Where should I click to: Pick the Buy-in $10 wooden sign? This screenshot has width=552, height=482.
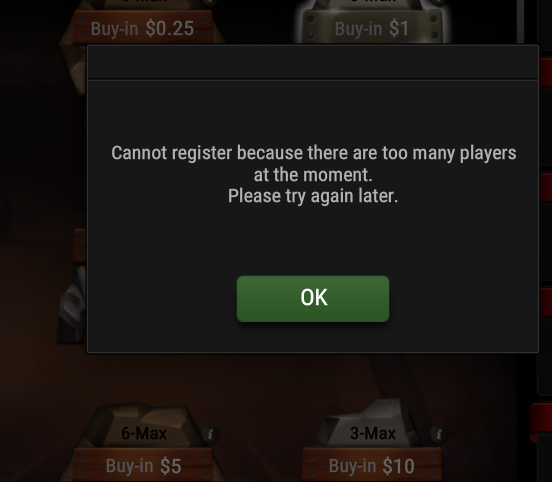[x=372, y=465]
